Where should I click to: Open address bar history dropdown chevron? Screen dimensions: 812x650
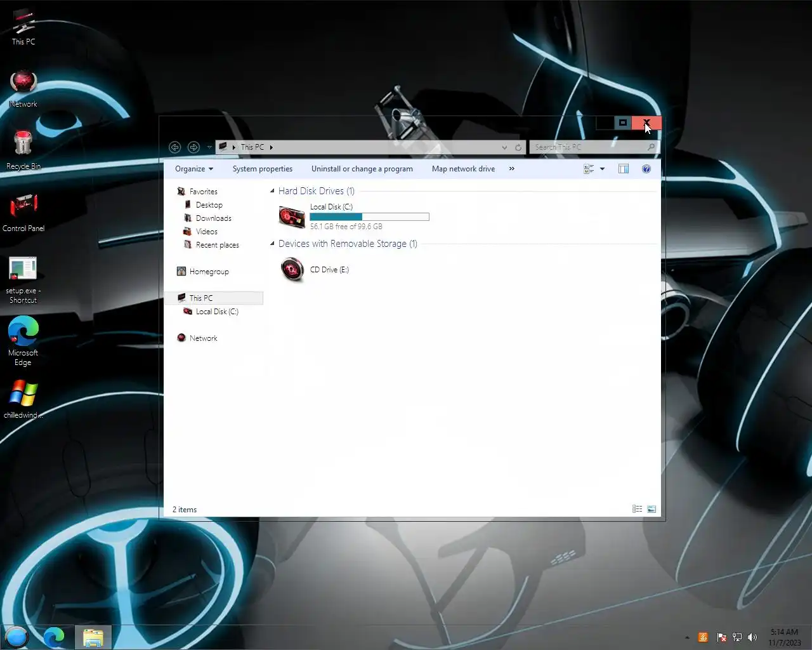point(504,147)
